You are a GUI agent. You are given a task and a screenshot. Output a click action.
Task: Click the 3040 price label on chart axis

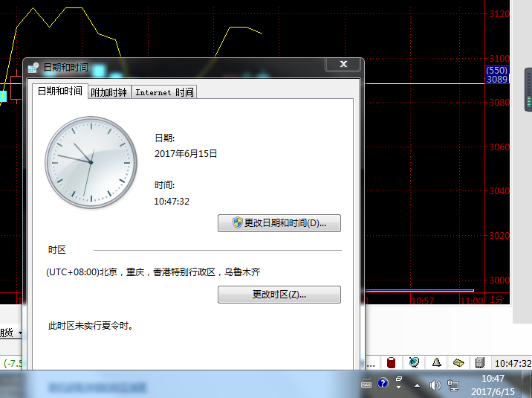click(x=499, y=191)
